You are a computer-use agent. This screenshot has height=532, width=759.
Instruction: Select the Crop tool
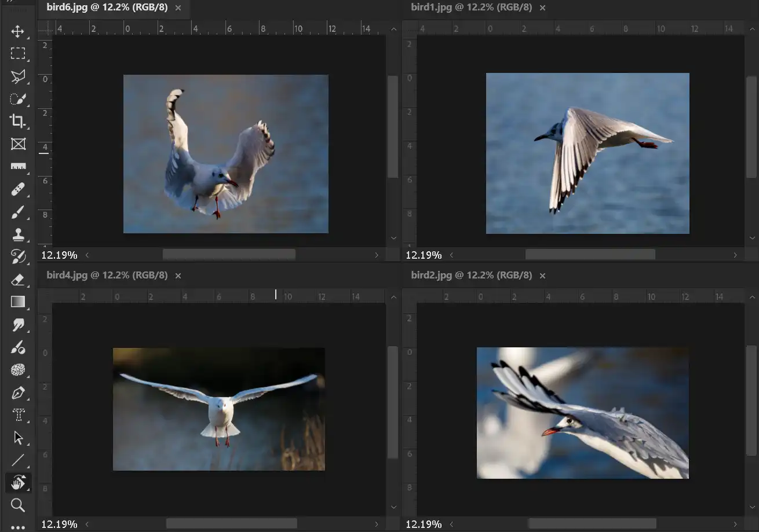tap(19, 122)
